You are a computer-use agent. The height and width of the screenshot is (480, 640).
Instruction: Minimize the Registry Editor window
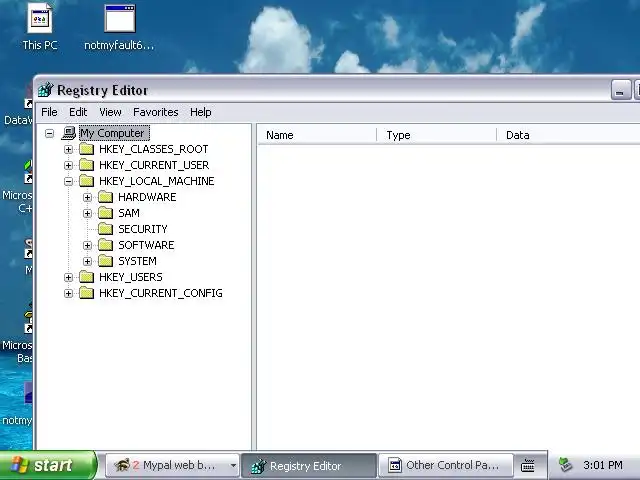coord(620,90)
